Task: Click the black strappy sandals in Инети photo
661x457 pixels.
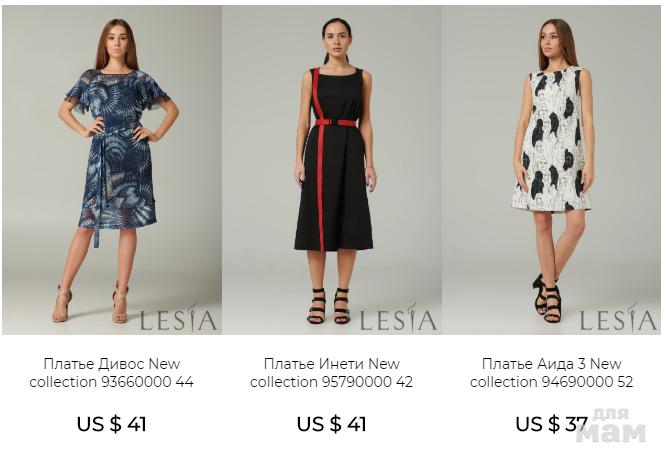Action: [x=329, y=306]
